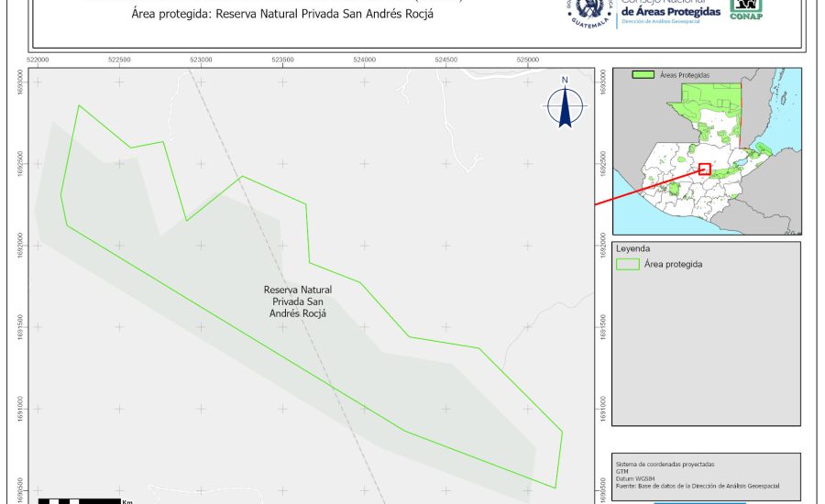Click the 522000 easting coordinate label at top
825x504 pixels.
coord(38,59)
